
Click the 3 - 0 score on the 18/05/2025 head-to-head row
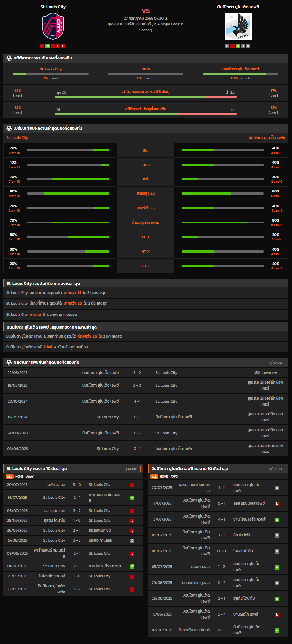(137, 385)
